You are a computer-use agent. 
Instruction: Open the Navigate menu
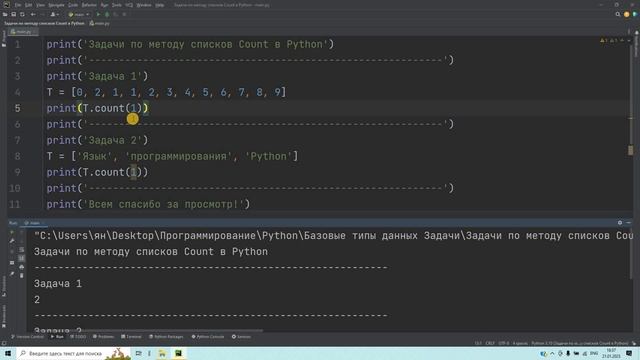pyautogui.click(x=56, y=5)
